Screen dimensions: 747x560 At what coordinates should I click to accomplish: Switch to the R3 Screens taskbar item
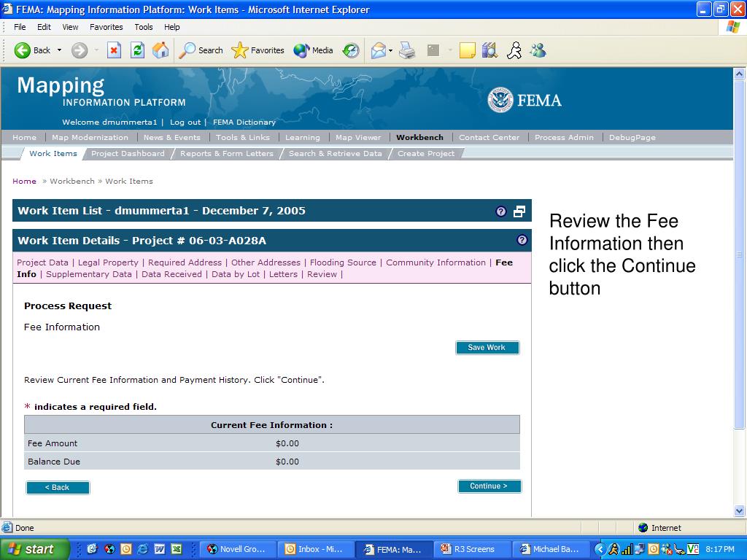[x=473, y=550]
